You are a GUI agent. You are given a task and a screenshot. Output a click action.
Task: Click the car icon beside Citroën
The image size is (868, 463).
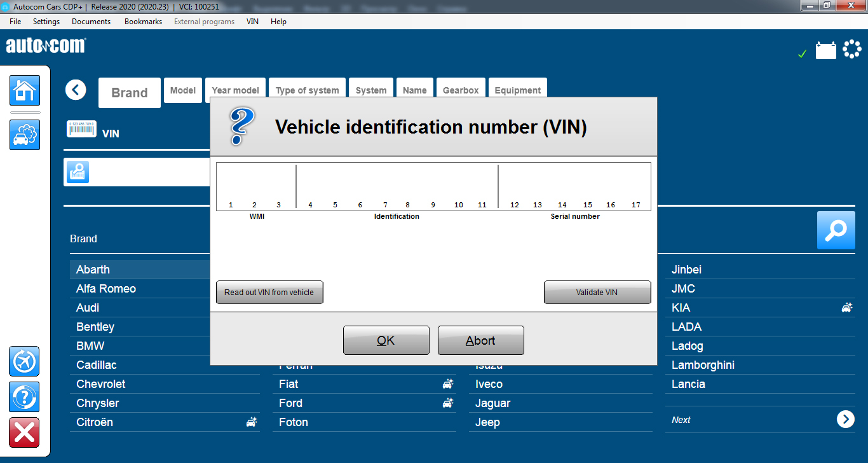point(252,422)
